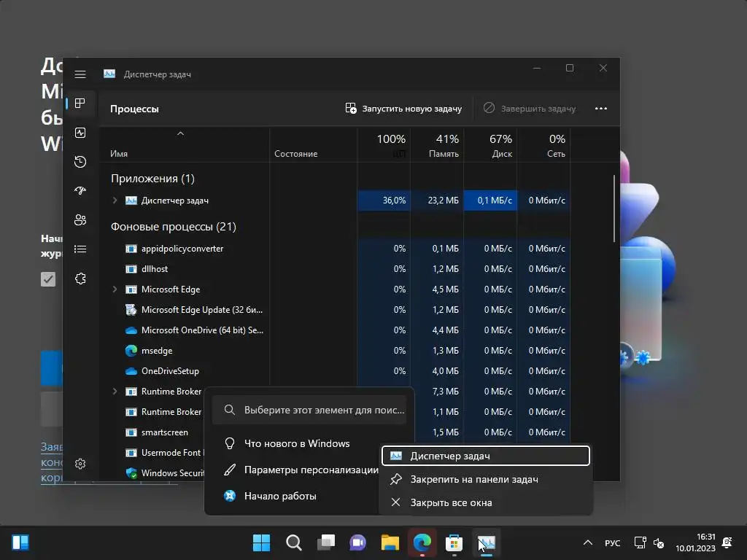Open the Startup apps icon in sidebar
The image size is (747, 560).
point(80,191)
